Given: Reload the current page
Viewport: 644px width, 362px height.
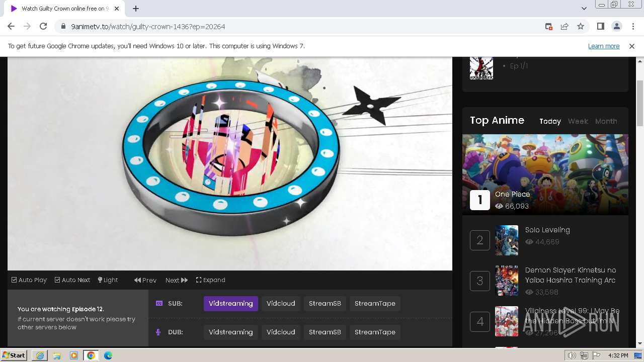Looking at the screenshot, I should [43, 27].
